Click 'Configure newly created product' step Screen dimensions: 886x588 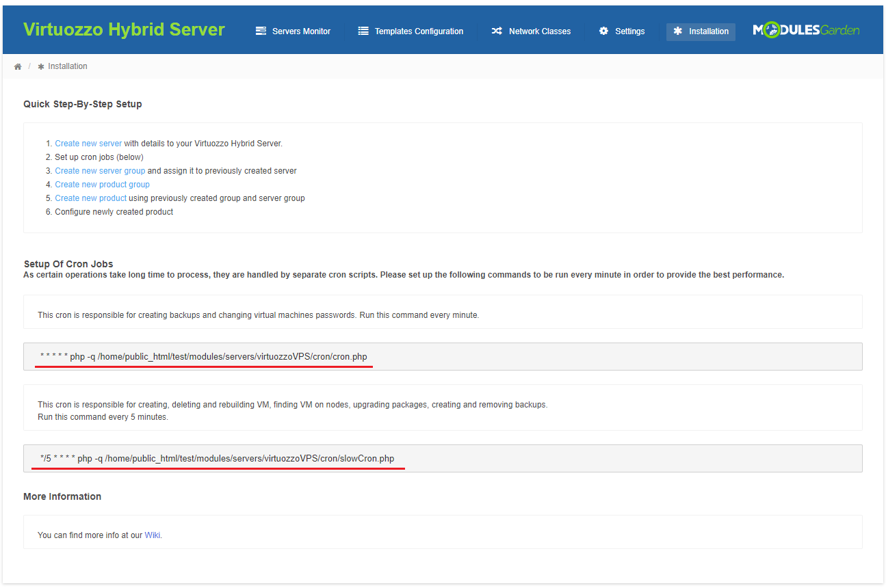114,212
